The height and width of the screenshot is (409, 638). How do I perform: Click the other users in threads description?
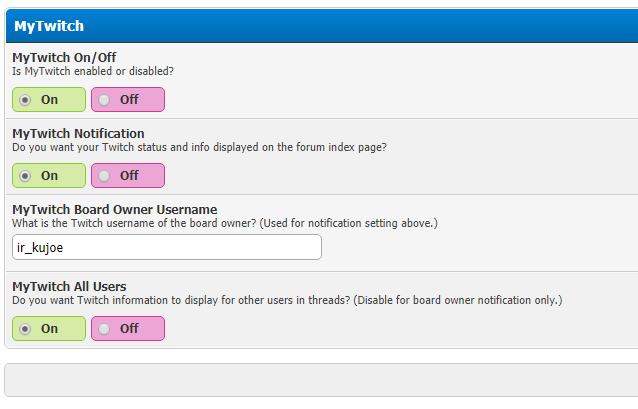pos(286,300)
